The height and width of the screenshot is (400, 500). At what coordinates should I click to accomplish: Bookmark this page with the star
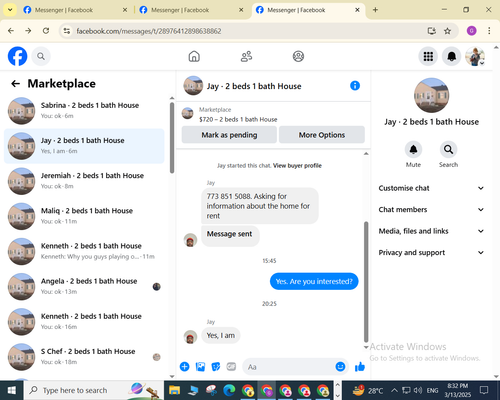click(447, 31)
